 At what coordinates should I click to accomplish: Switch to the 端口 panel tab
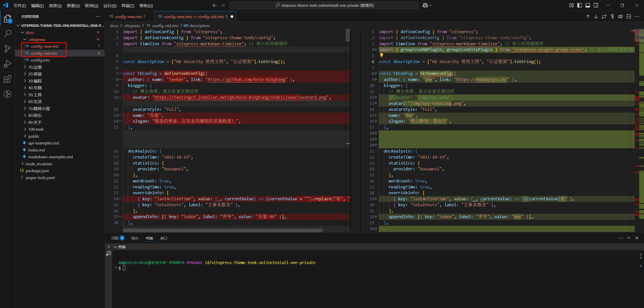(x=164, y=238)
